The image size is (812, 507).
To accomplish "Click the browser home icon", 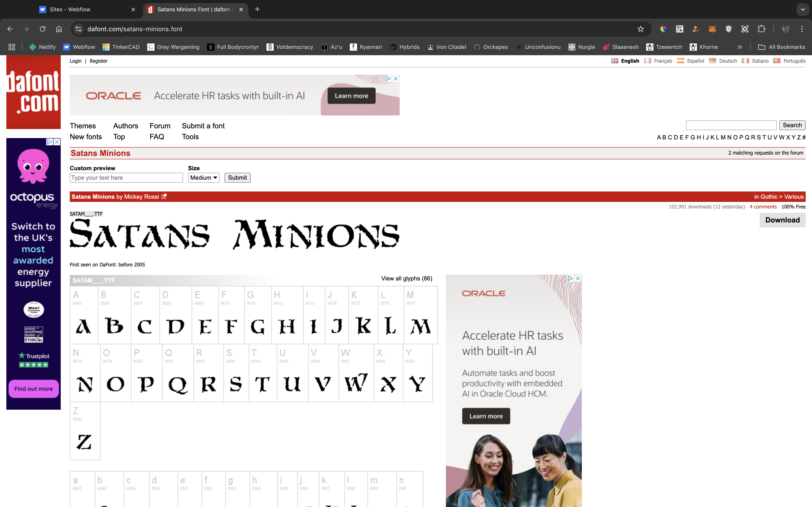I will point(59,29).
